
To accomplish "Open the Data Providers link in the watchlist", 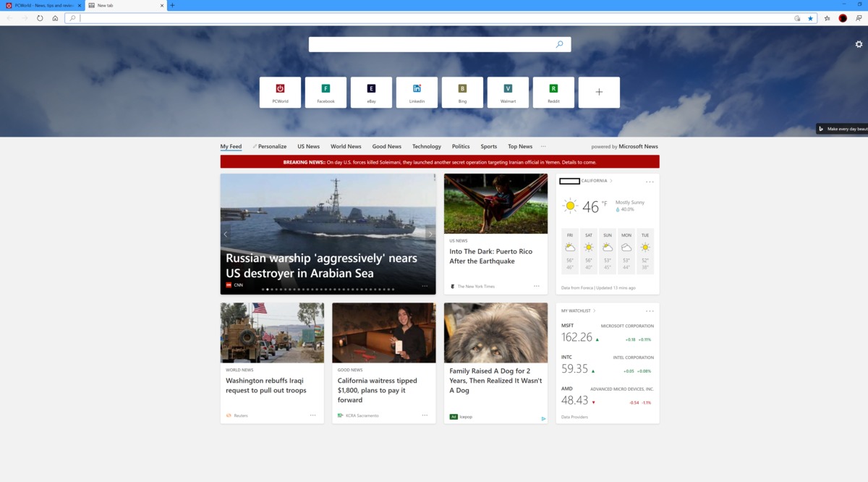I will click(x=575, y=417).
